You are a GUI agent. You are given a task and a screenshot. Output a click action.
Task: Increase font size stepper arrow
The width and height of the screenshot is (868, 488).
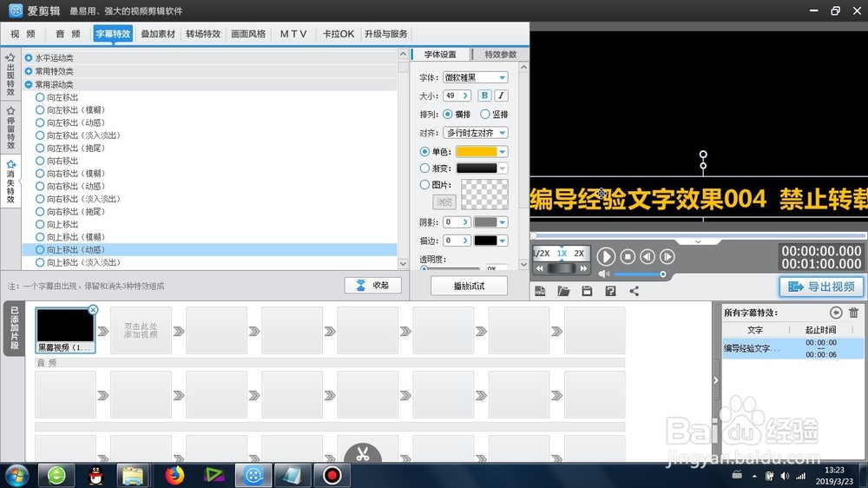(465, 96)
